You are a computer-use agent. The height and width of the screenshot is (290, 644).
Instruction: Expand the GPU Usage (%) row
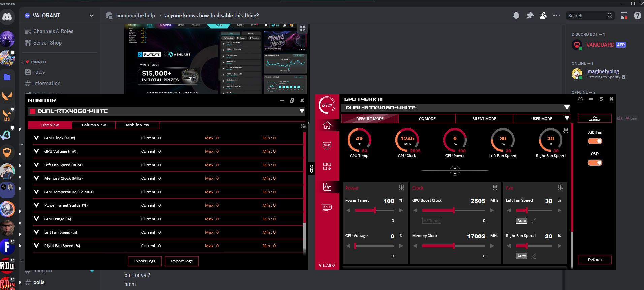(x=36, y=219)
